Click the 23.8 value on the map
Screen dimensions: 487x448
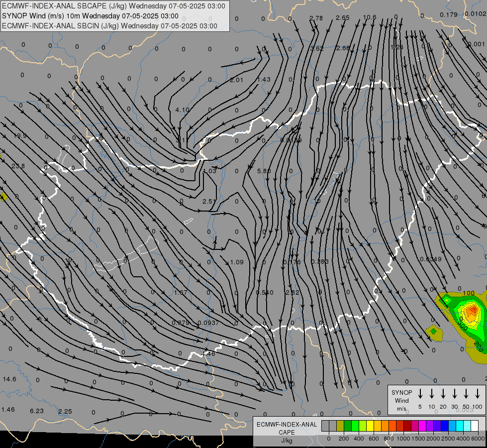18,166
